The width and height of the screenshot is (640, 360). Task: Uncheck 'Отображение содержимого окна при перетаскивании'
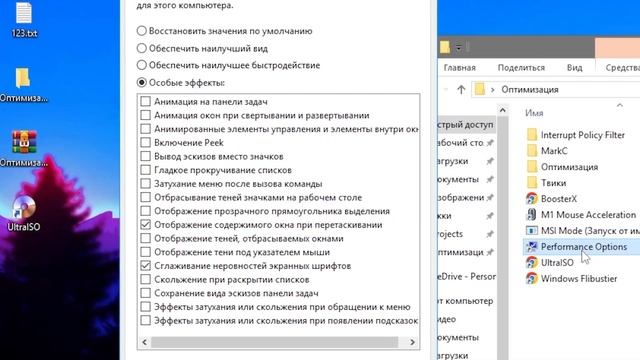click(145, 224)
